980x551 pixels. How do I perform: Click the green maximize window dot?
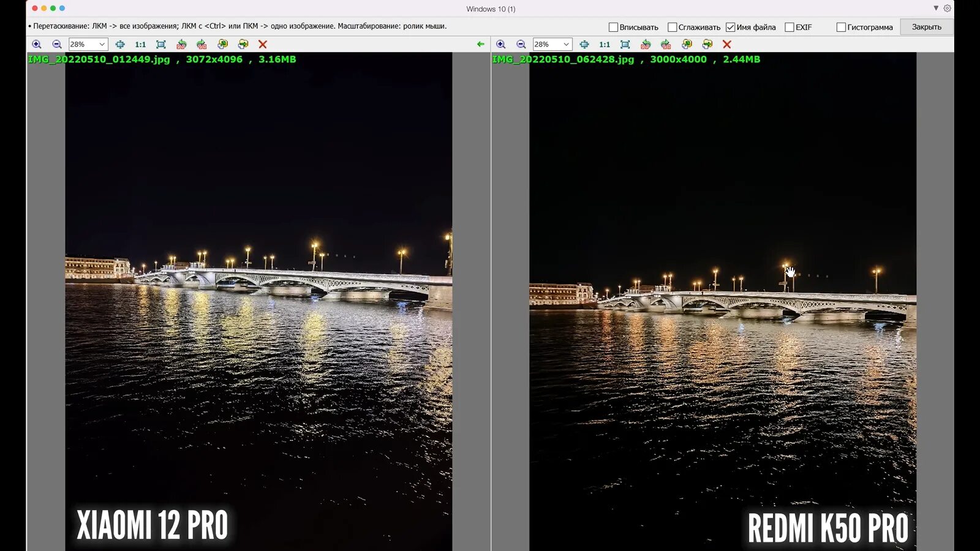53,8
